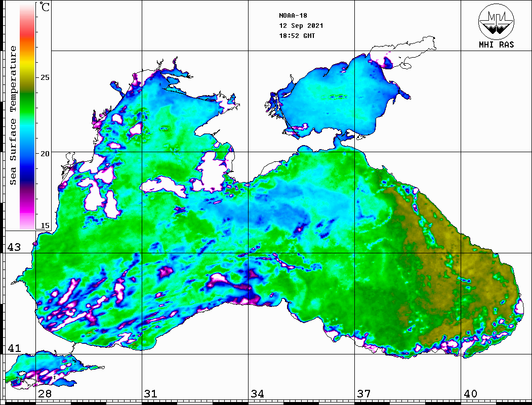532x405 pixels.
Task: Click the °C unit label
Action: (44, 7)
